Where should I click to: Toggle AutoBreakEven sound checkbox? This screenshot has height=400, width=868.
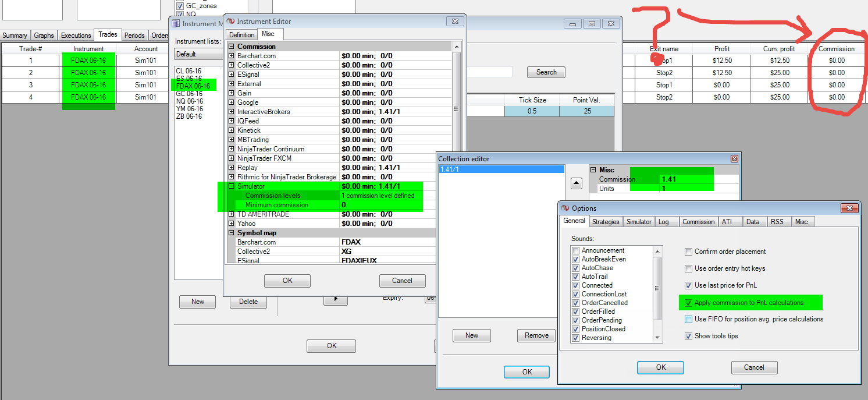575,259
